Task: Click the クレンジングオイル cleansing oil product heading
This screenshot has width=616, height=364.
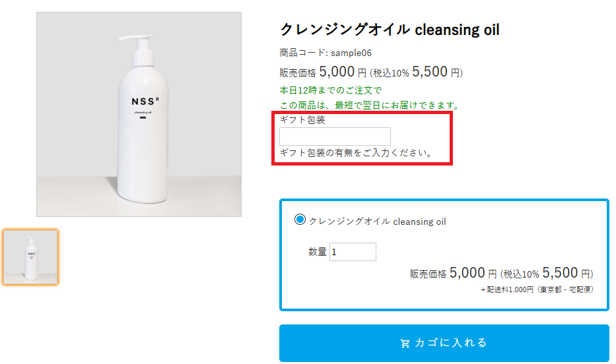Action: (x=390, y=30)
